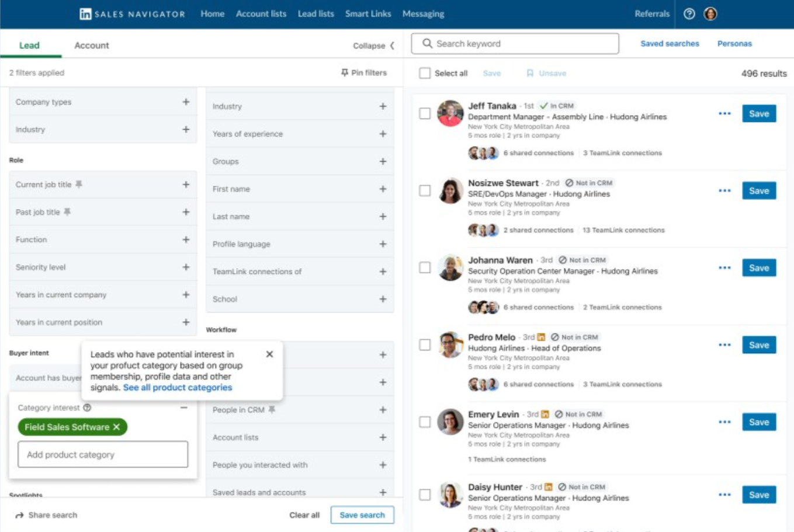Screen dimensions: 794x532
Task: Open Personas
Action: point(734,43)
